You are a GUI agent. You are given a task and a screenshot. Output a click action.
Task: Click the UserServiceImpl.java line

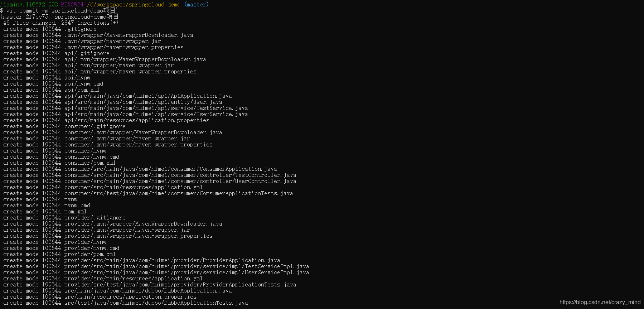pyautogui.click(x=156, y=272)
